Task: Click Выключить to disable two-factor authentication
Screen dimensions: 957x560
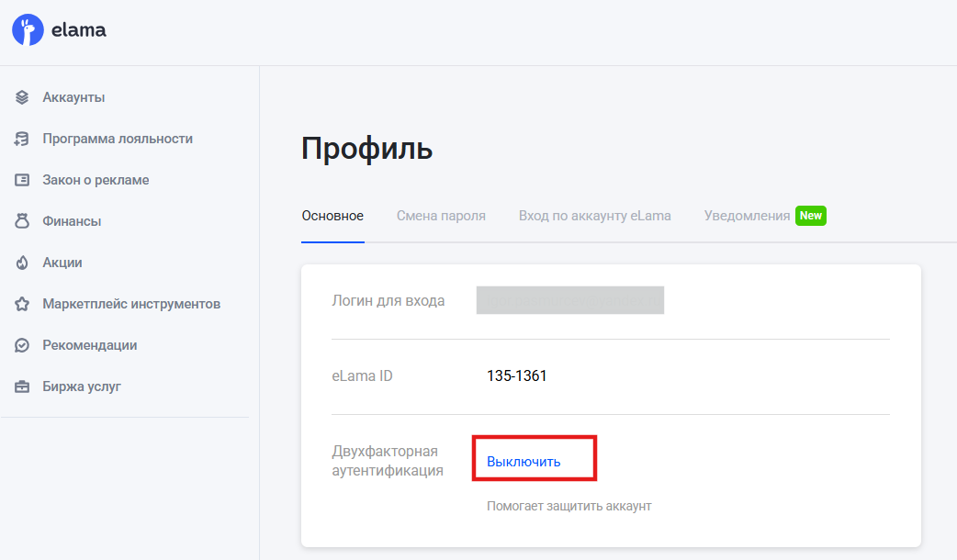Action: [x=524, y=462]
